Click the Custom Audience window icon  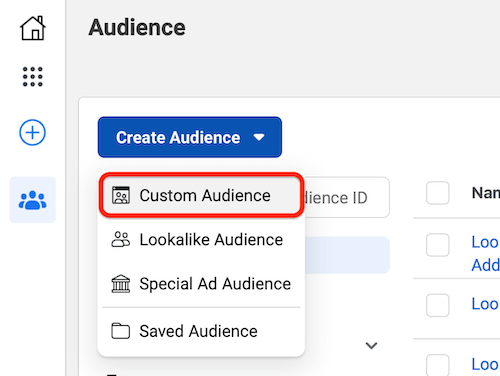(121, 195)
